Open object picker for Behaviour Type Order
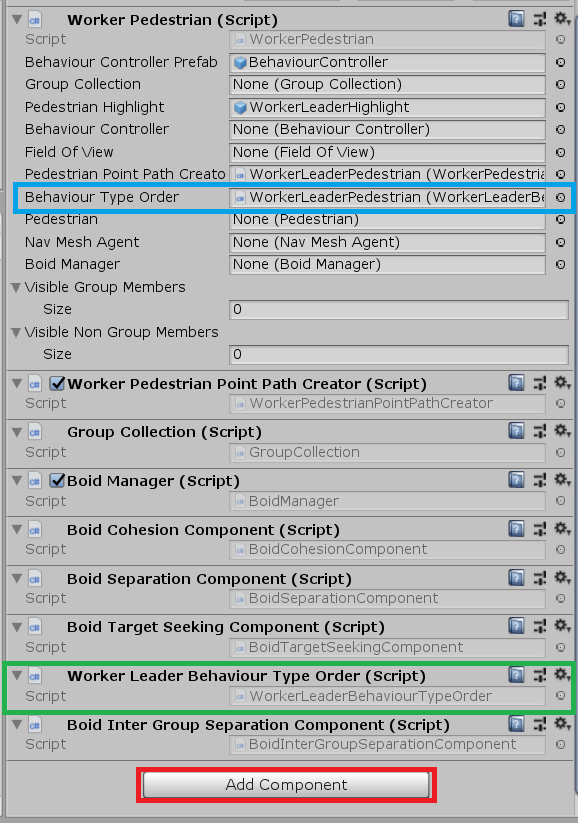The width and height of the screenshot is (578, 823). pos(561,197)
